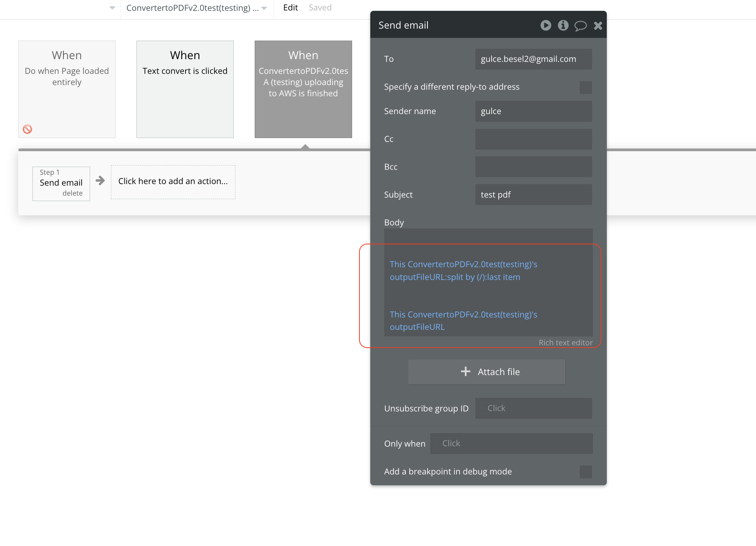Click here to add an action
Screen dimensions: 756x546
173,181
